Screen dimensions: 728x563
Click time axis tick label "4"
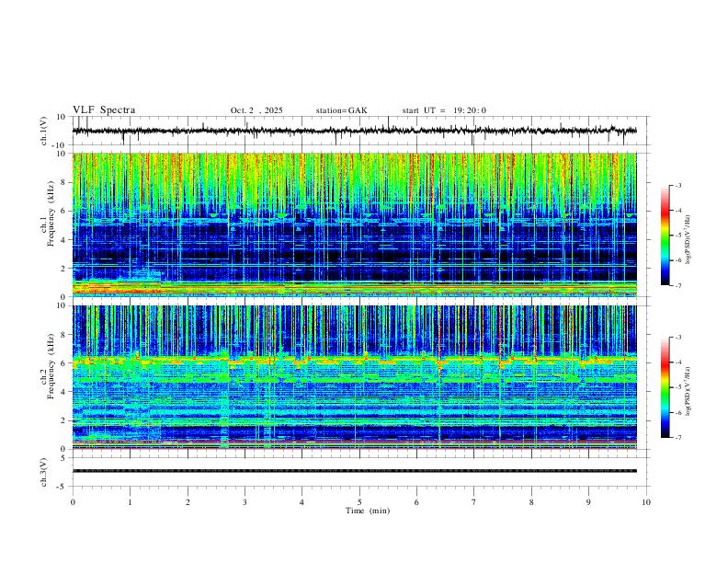coord(301,502)
